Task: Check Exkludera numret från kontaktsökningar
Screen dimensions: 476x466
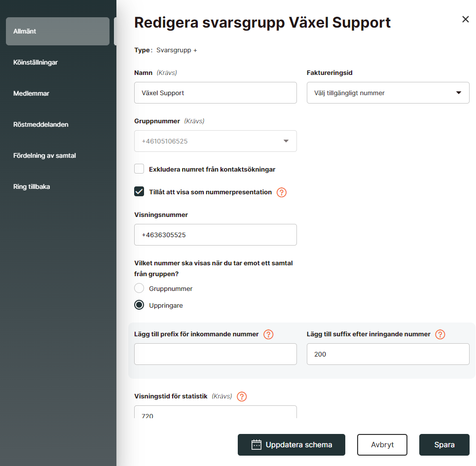Action: (x=139, y=169)
